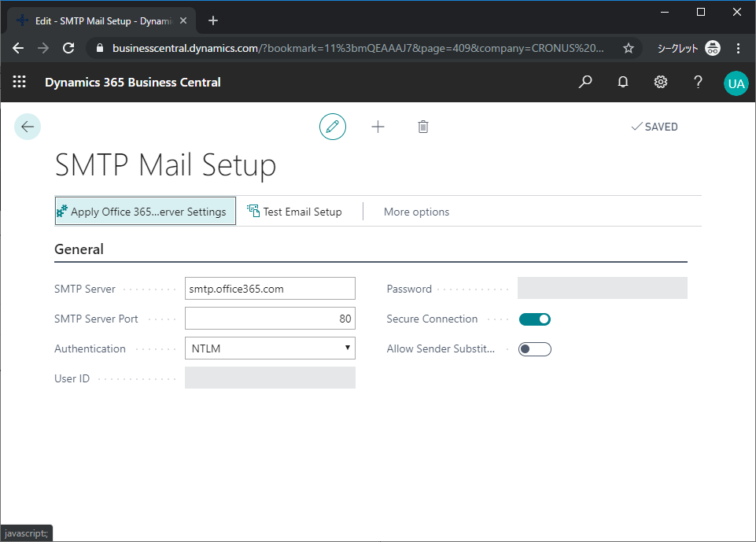Screen dimensions: 756x542
Task: Click the User ID field
Action: click(270, 378)
